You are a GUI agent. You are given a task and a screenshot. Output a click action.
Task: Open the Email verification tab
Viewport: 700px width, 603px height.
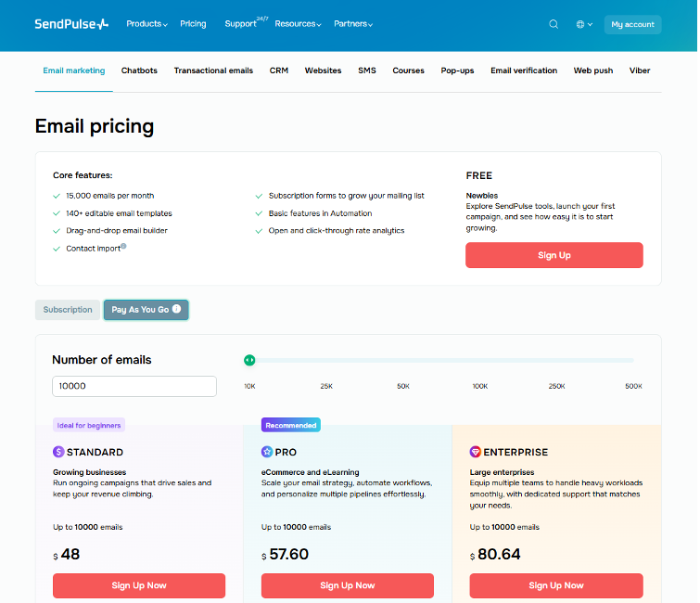pos(524,71)
